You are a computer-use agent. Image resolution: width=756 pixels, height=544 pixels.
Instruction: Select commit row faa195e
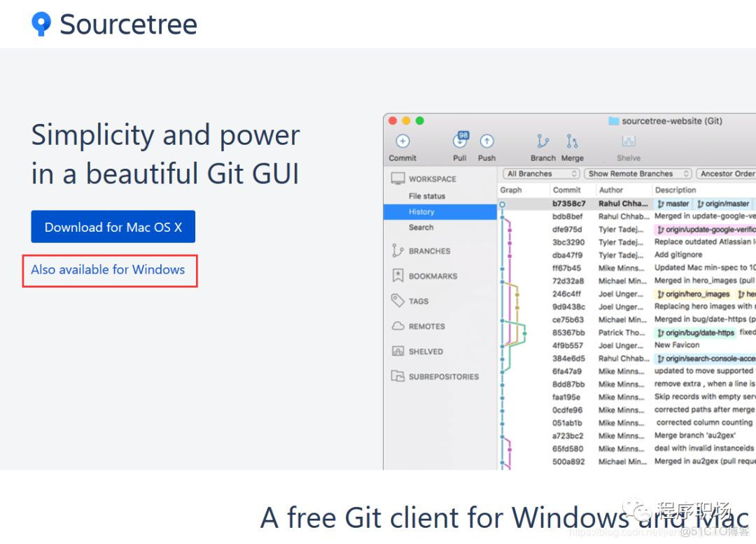click(626, 397)
